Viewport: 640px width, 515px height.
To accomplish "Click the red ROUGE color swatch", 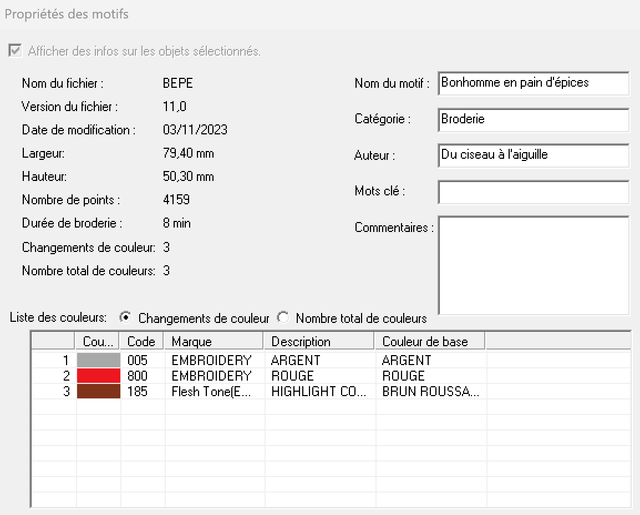I will [99, 376].
